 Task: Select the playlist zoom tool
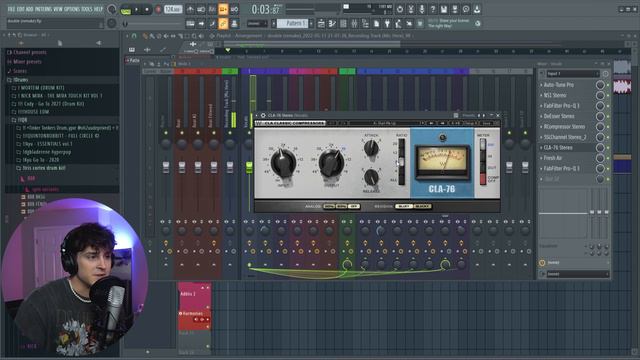(194, 36)
